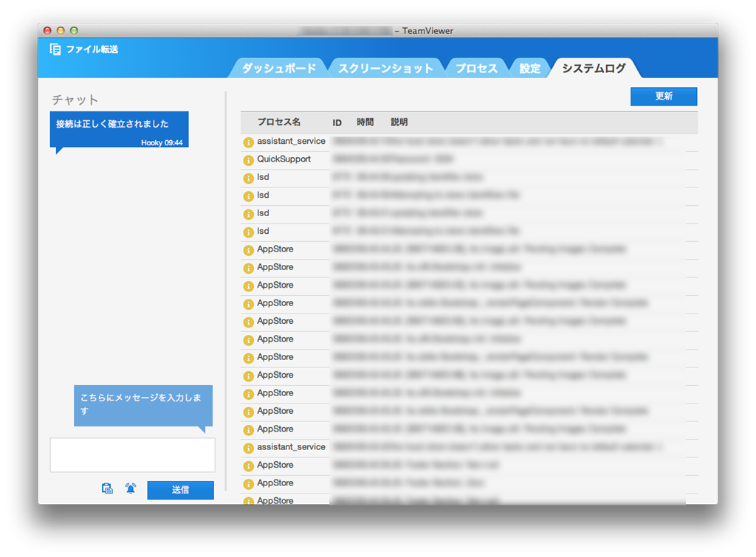Go to the プロセス tab
The width and height of the screenshot is (756, 557).
click(x=476, y=69)
